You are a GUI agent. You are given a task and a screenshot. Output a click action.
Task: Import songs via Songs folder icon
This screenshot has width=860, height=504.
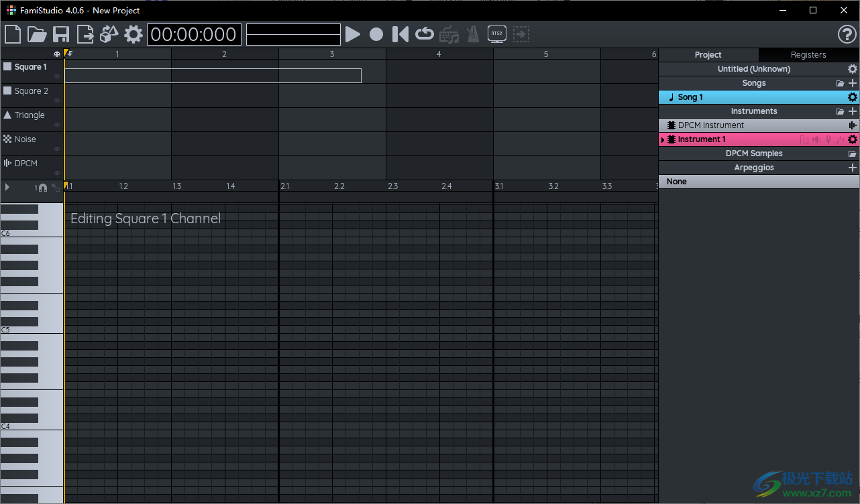click(841, 84)
